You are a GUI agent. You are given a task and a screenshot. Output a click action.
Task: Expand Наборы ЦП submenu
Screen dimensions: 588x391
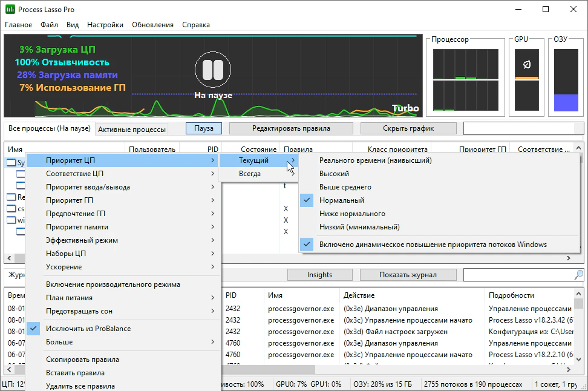[x=123, y=254]
